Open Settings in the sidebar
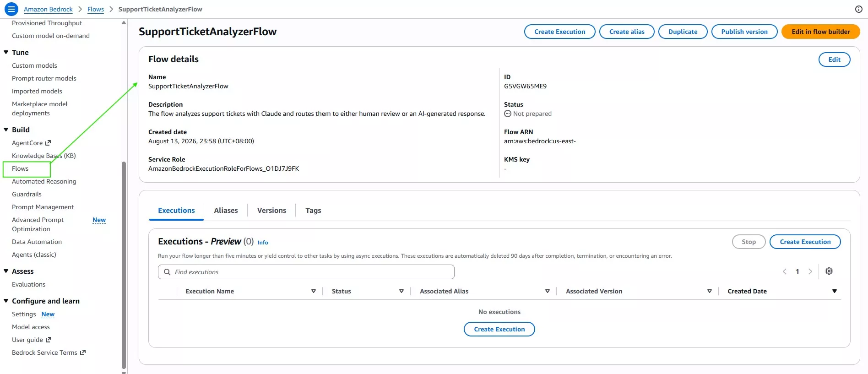 (24, 314)
